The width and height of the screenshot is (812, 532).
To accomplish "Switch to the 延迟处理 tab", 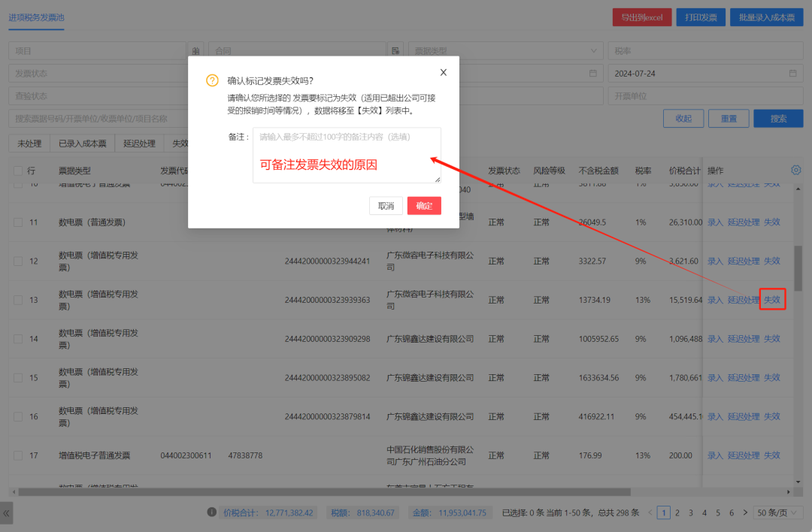I will 139,144.
